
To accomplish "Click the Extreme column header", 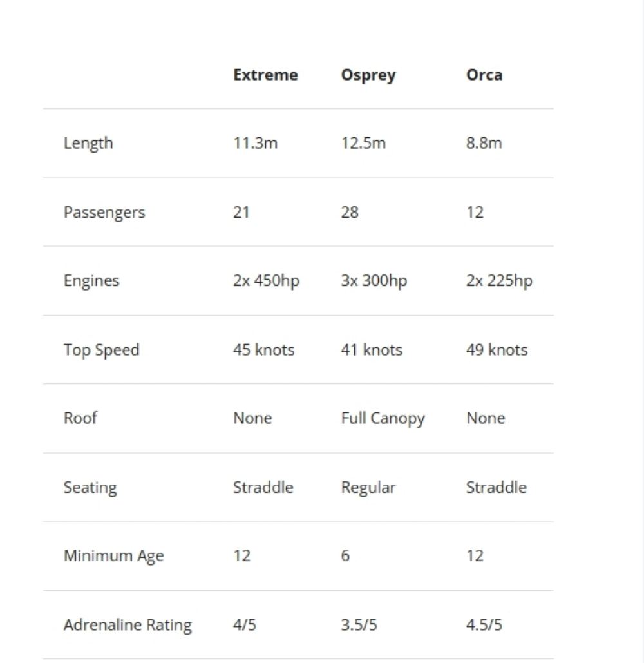I will click(265, 75).
